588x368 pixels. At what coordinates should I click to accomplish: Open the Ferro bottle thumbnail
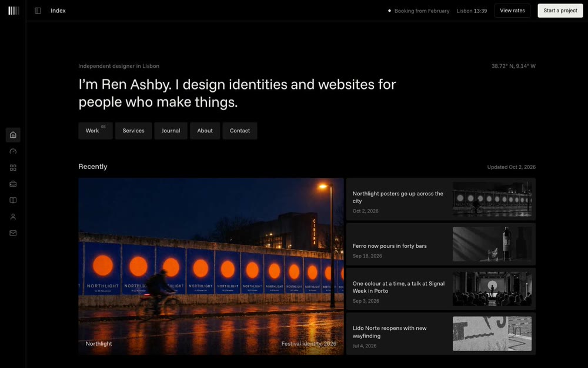[x=492, y=244]
